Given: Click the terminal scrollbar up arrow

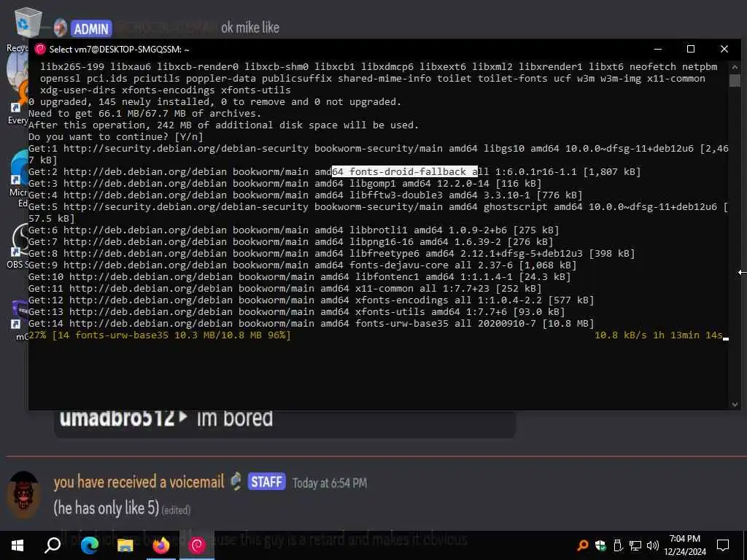Looking at the screenshot, I should click(735, 67).
